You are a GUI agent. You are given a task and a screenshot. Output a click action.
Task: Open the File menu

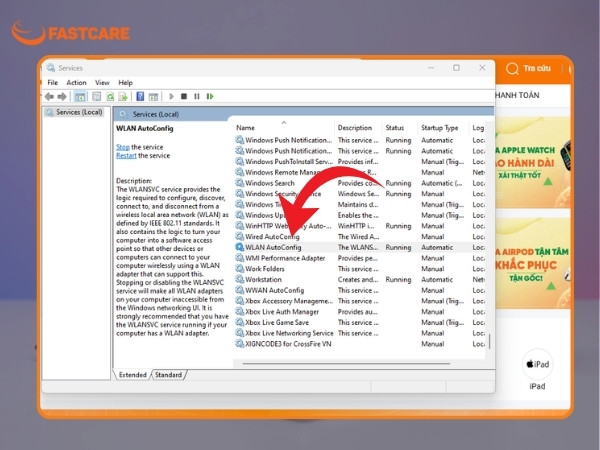pyautogui.click(x=52, y=83)
